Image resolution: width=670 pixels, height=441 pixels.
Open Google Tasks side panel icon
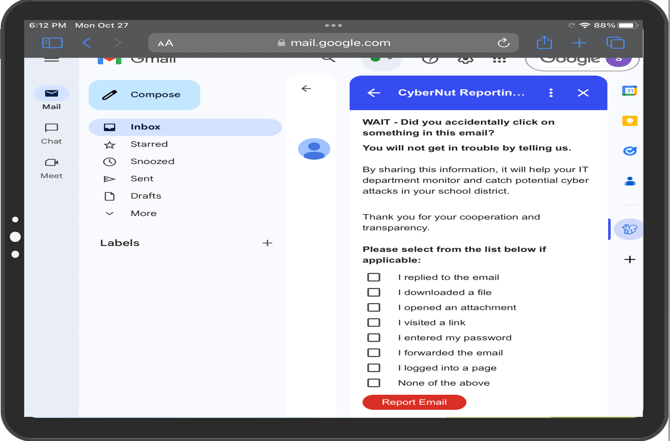[629, 151]
